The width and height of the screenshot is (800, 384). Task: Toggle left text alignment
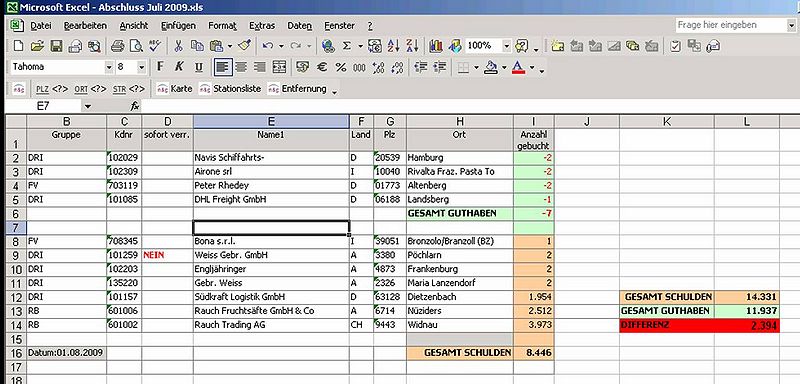222,67
